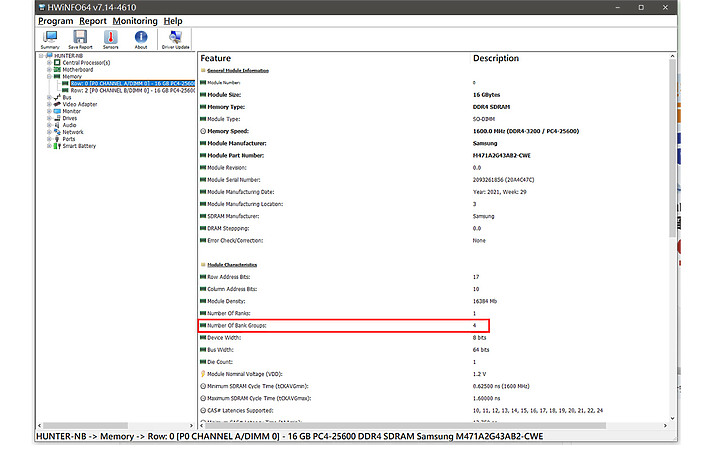Click the Ports plug tree icon
This screenshot has width=720, height=451.
click(x=57, y=139)
